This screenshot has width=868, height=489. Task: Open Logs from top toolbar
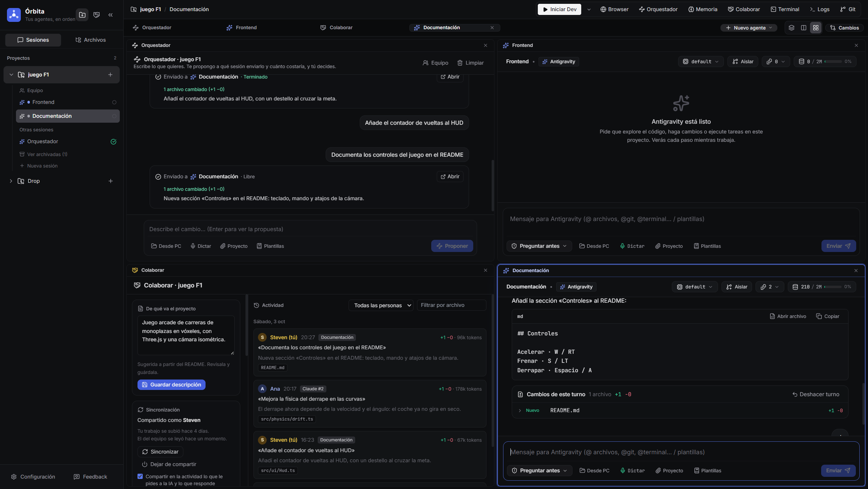coord(819,9)
